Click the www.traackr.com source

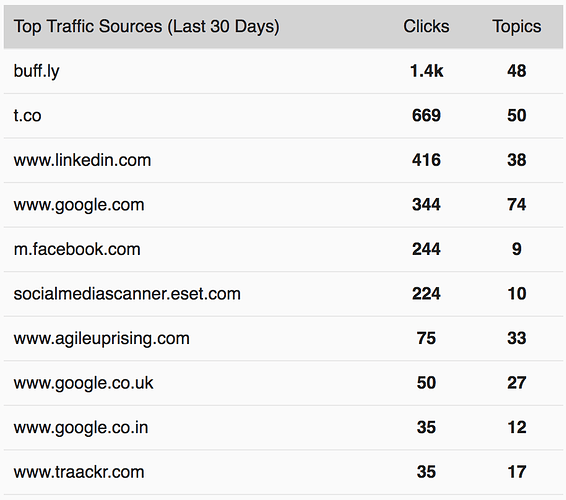click(79, 472)
